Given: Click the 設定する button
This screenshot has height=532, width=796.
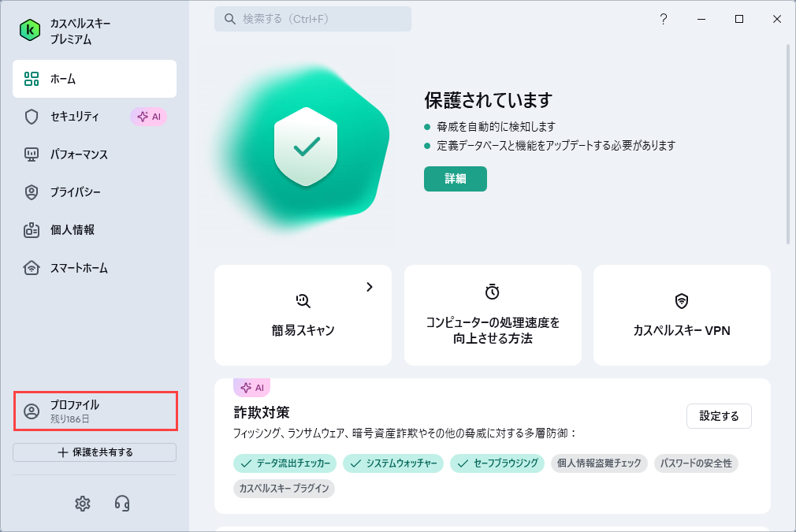Looking at the screenshot, I should (719, 416).
